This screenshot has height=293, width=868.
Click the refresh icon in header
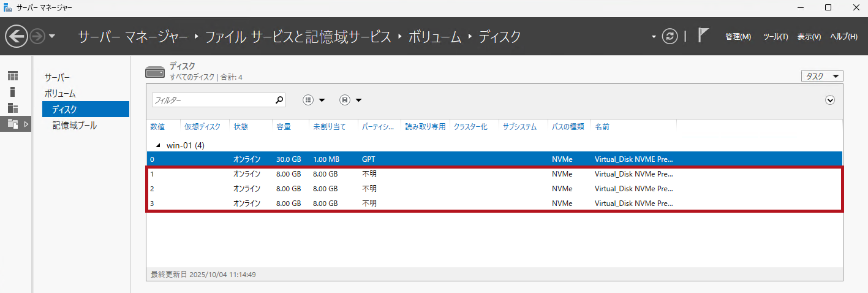[670, 37]
